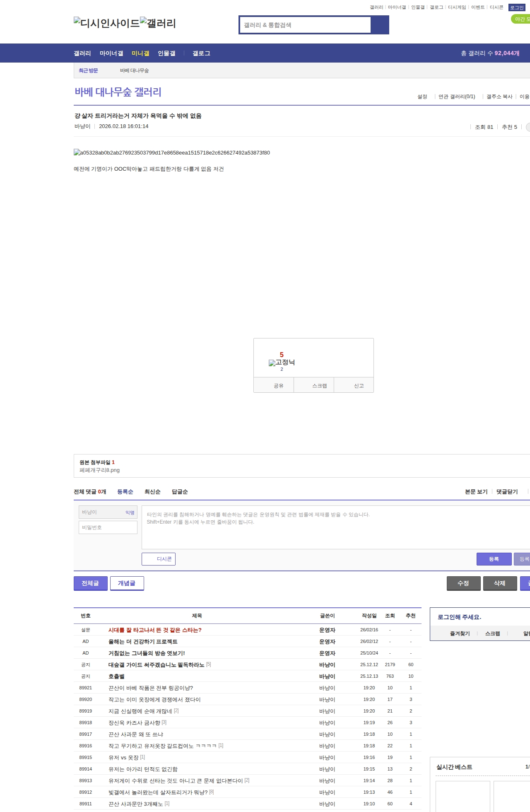Click the 로그인 button at the top

tap(517, 7)
